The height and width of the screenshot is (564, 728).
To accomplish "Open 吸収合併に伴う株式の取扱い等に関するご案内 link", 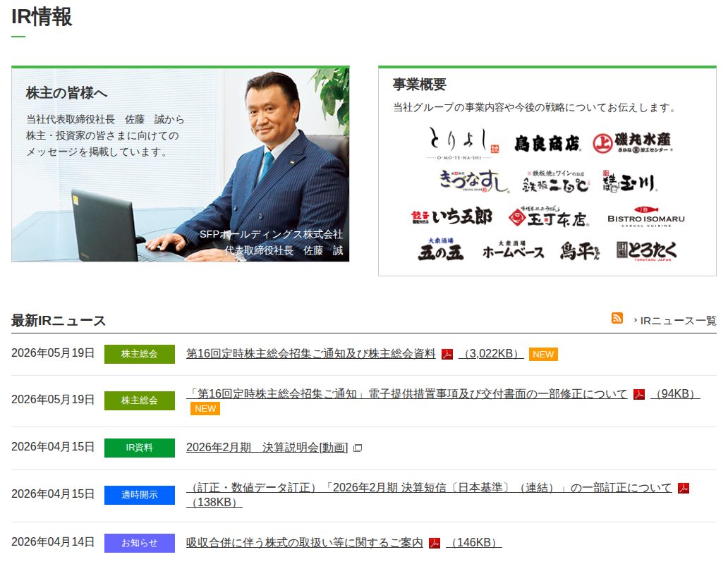I will tap(305, 543).
